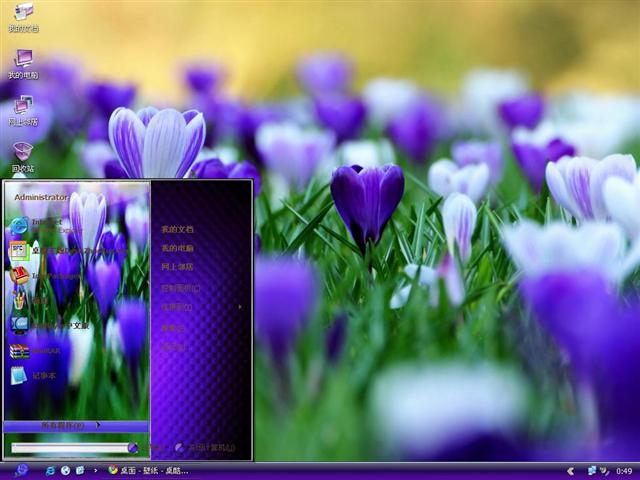Click the tray icon beside the clock

coord(604,471)
